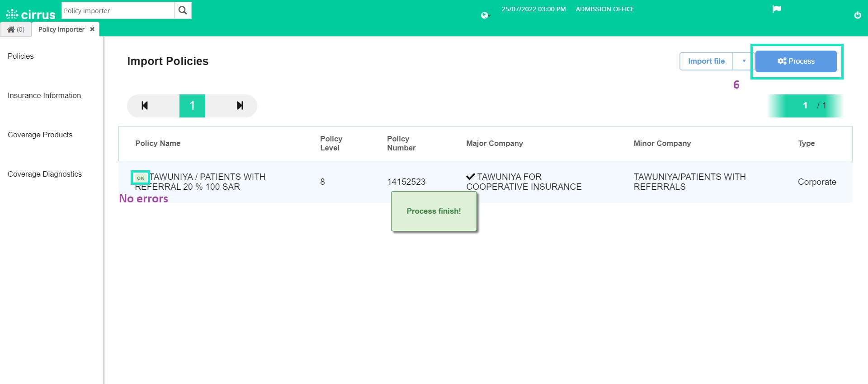Open Insurance Information in the sidebar

click(44, 95)
